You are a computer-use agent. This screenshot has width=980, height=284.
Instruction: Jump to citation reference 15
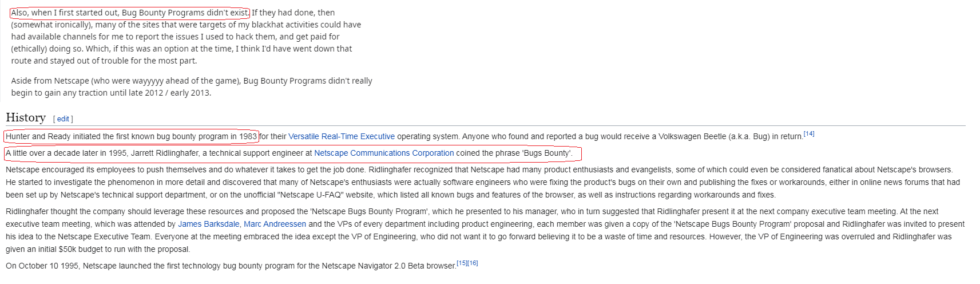pos(462,263)
